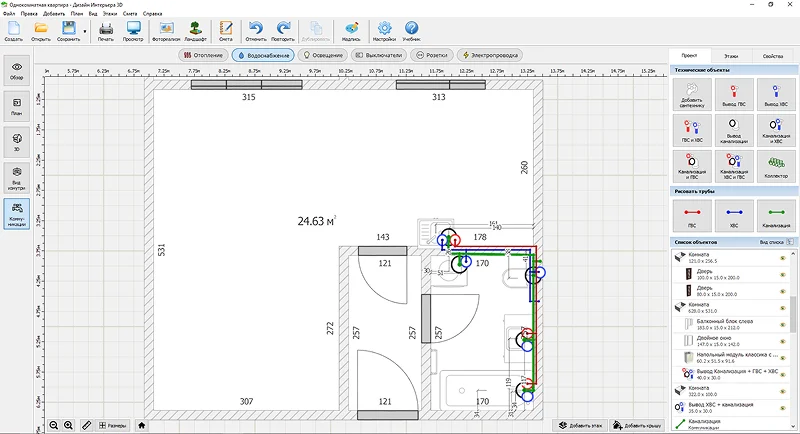Screen dimensions: 800x434
Task: Select the Отопление communications category
Action: tap(204, 55)
